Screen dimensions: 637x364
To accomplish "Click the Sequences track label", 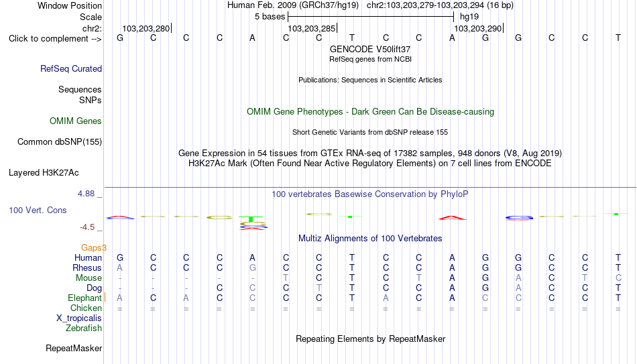I will coord(80,89).
